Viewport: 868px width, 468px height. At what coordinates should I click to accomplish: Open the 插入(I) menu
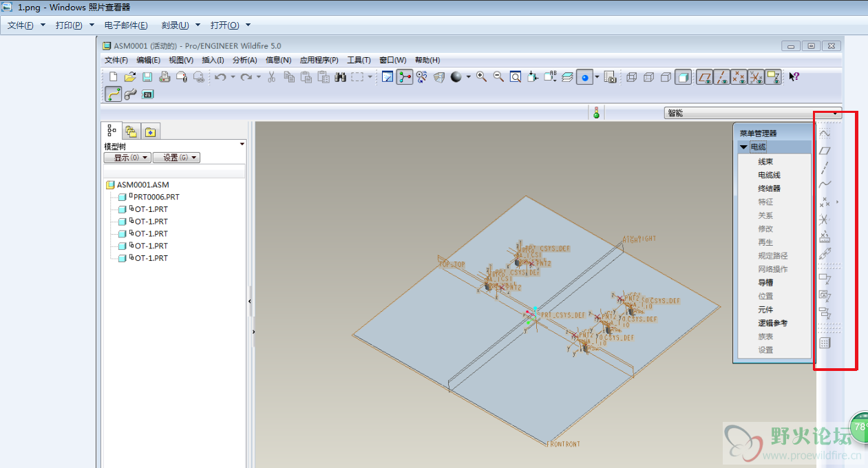213,60
